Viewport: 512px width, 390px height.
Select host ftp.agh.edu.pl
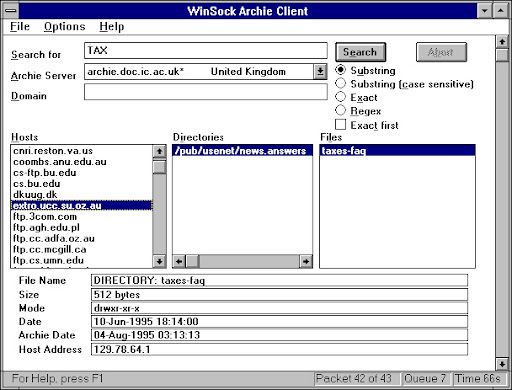pos(81,228)
